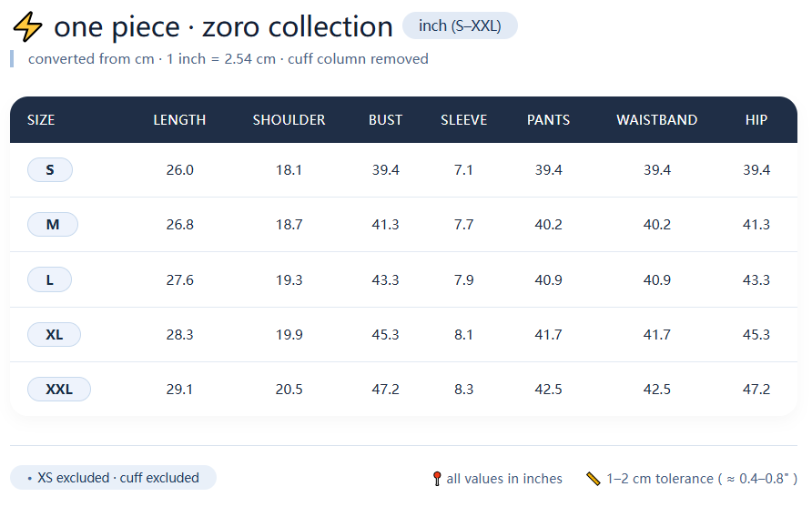The width and height of the screenshot is (812, 507).
Task: Click the inch (S–XXL) unit badge
Action: pyautogui.click(x=460, y=26)
